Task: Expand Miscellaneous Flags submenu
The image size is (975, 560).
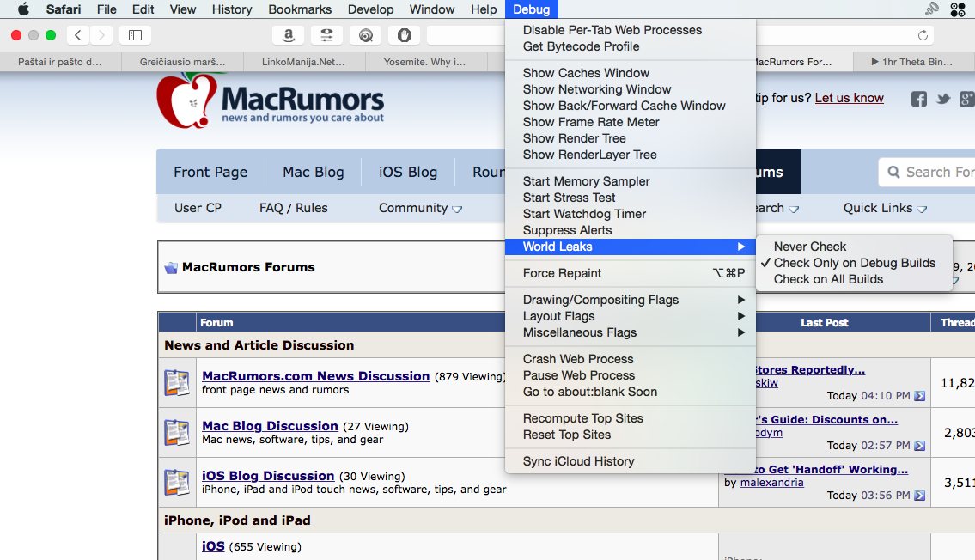Action: (x=631, y=332)
